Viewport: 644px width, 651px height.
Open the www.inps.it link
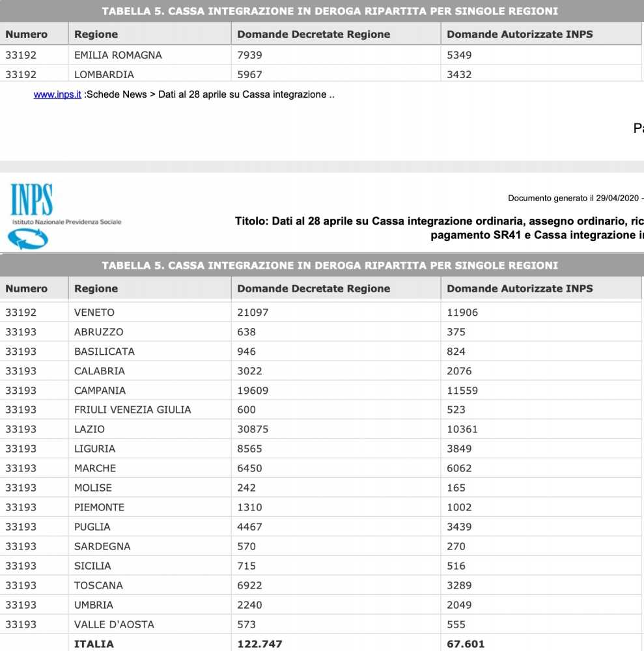pos(57,94)
